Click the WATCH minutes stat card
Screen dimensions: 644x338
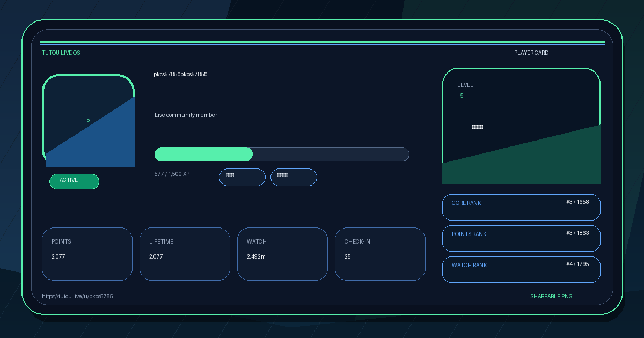(x=282, y=254)
